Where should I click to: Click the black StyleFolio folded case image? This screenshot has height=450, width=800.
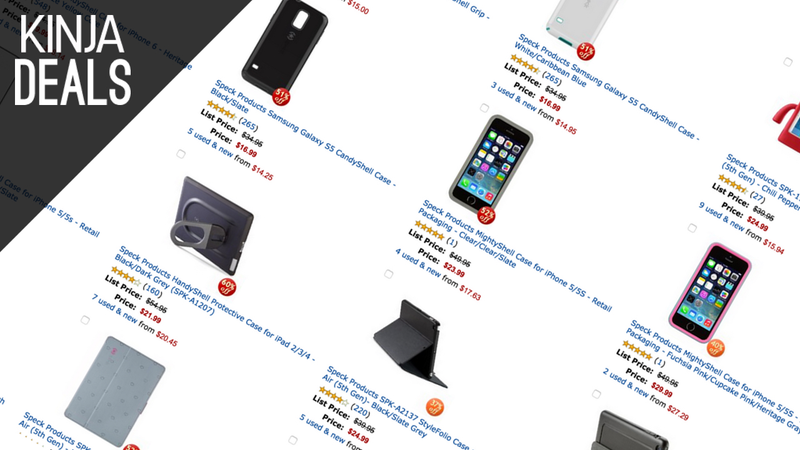click(411, 344)
